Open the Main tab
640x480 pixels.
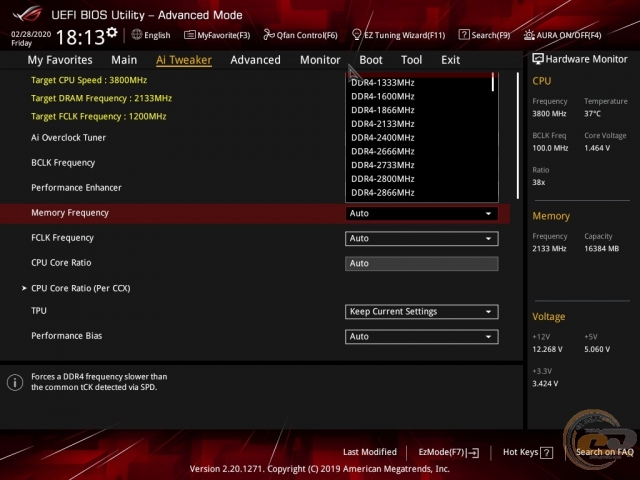[124, 60]
